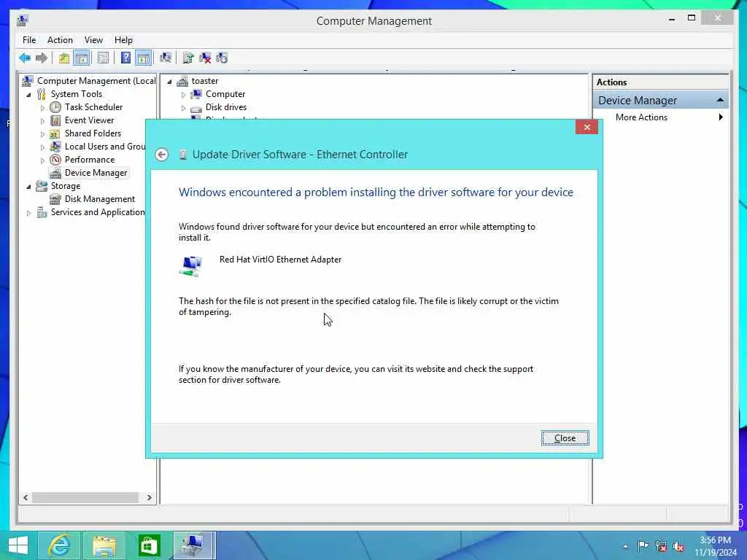Expand the Event Viewer node
Viewport: 747px width, 560px height.
pyautogui.click(x=42, y=121)
